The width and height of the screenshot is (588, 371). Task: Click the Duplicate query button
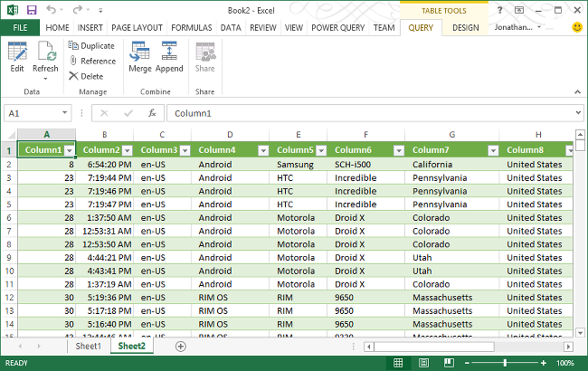(91, 45)
